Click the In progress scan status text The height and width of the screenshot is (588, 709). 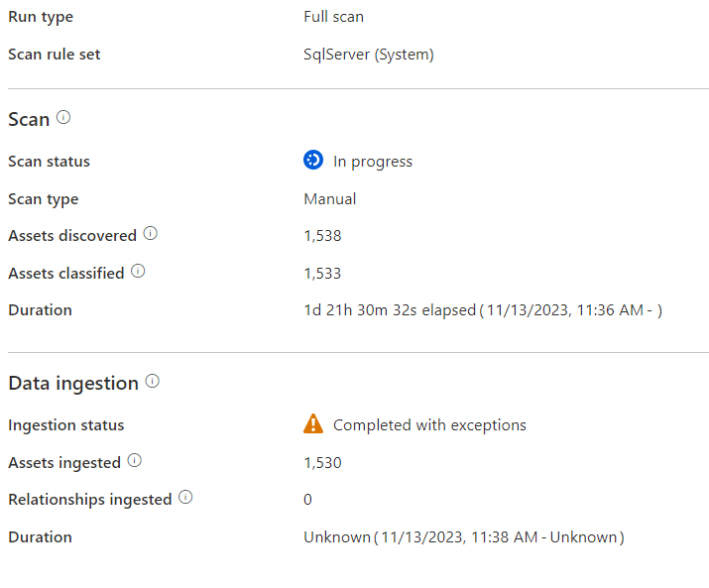[373, 162]
